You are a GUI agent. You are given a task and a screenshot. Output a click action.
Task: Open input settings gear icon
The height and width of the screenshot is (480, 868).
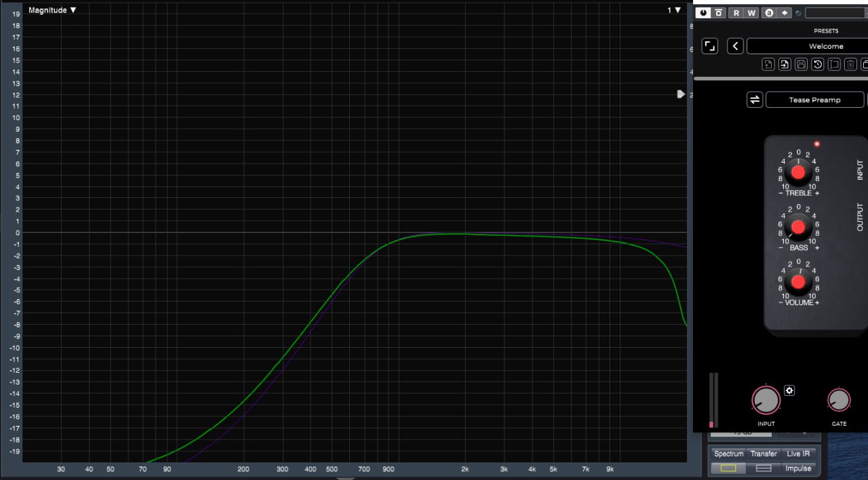tap(789, 391)
